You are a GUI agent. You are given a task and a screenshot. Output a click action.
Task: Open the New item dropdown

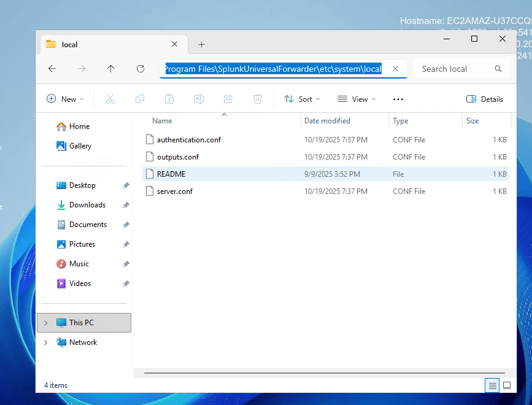(x=64, y=99)
